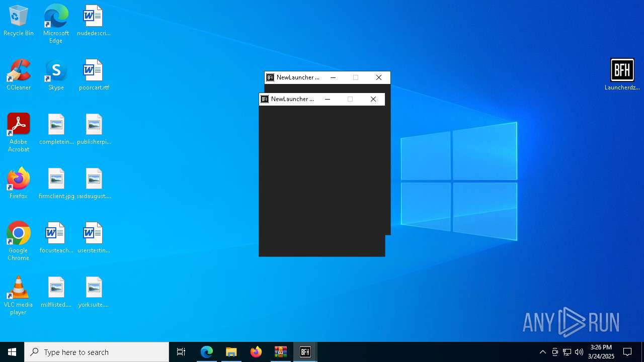Click the Meet Now tray icon
Screen dimensions: 644x362
point(554,352)
